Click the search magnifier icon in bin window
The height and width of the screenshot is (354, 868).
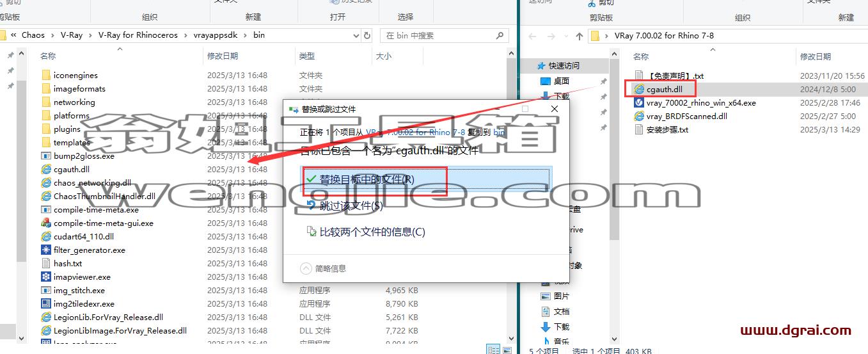point(501,35)
